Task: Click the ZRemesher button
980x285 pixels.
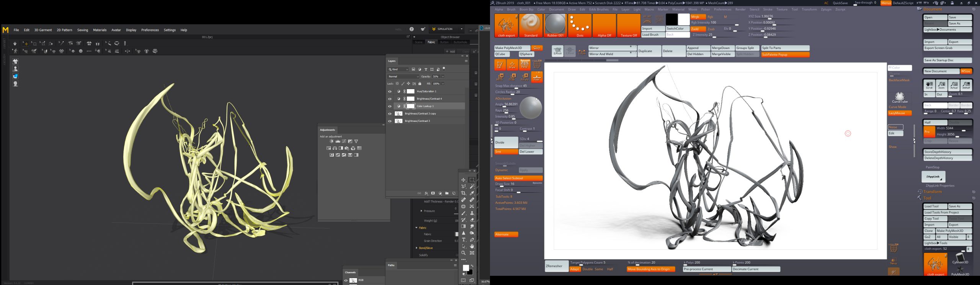Action: click(556, 266)
